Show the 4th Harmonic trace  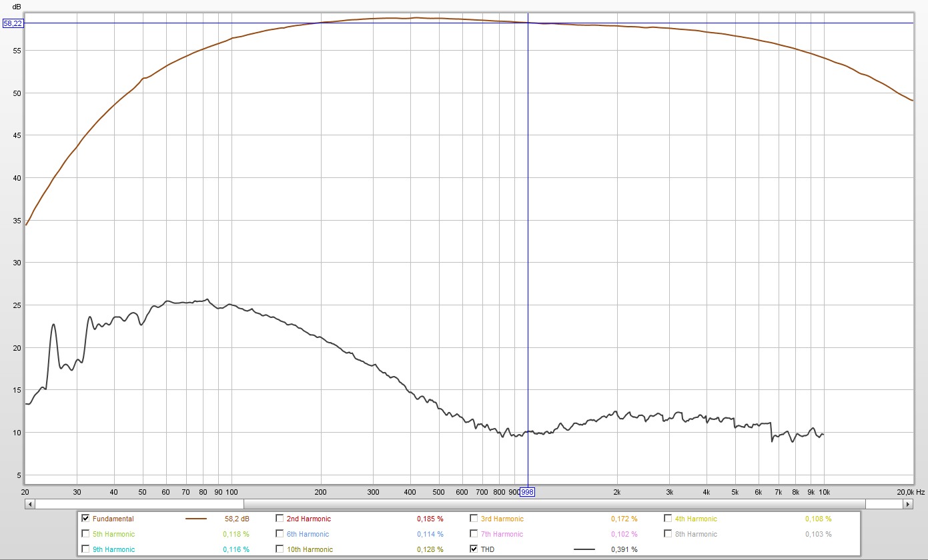pyautogui.click(x=668, y=519)
